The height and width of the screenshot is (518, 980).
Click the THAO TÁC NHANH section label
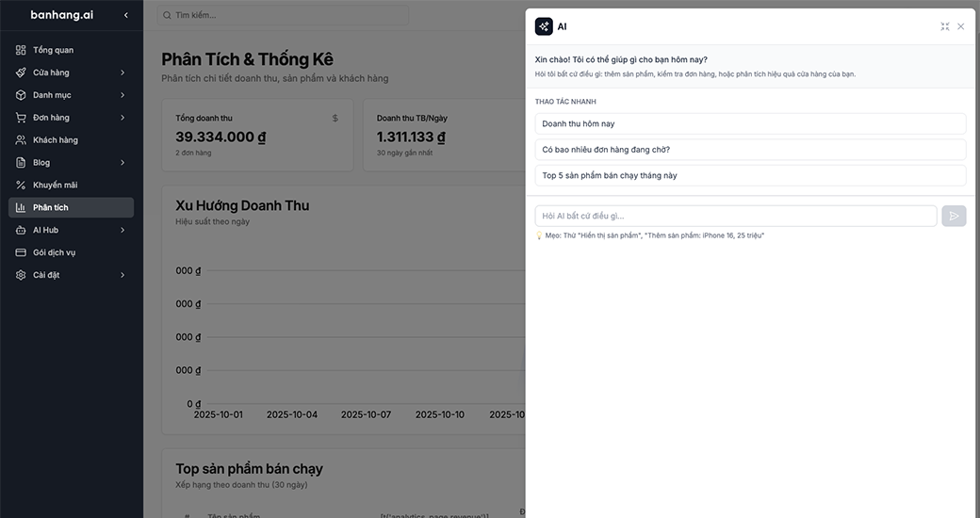565,101
